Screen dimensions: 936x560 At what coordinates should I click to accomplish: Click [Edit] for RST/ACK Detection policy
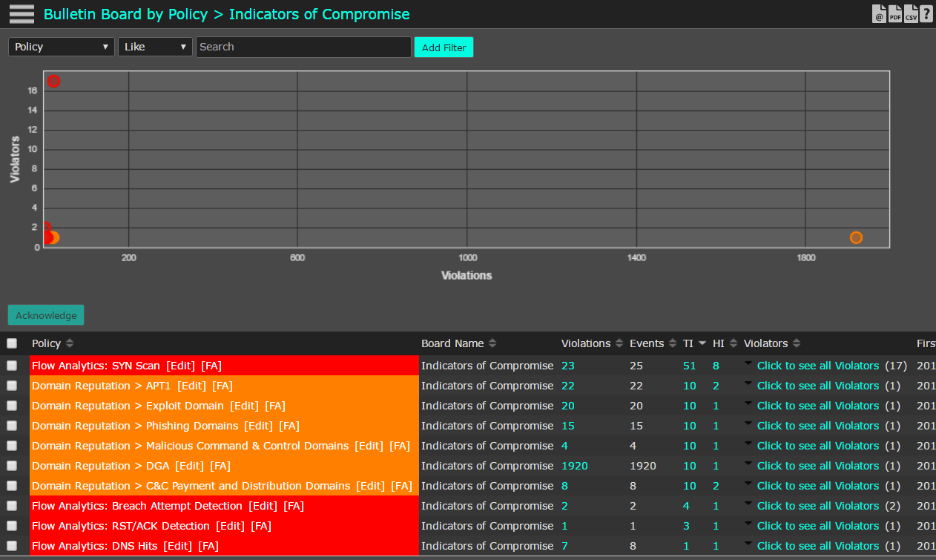tap(231, 526)
